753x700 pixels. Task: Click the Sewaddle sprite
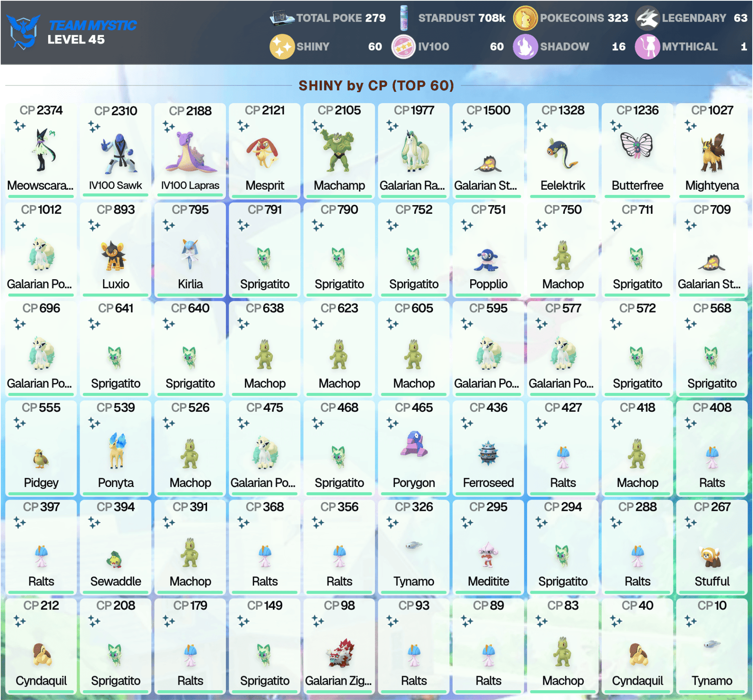tap(115, 560)
